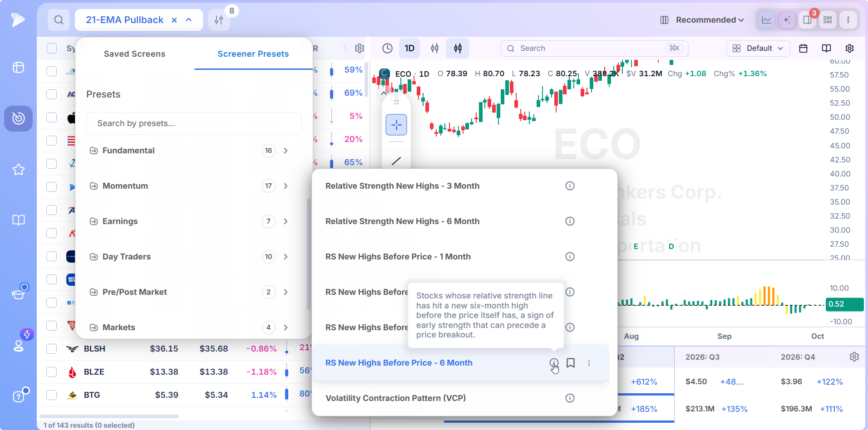Toggle the candlestick chart type icon
Image resolution: width=868 pixels, height=430 pixels.
pyautogui.click(x=458, y=49)
